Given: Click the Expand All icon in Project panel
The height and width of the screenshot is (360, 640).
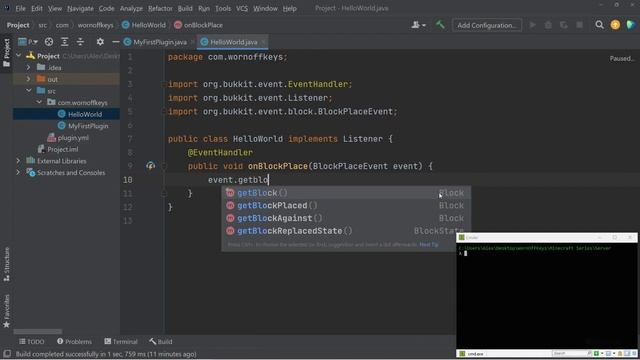Looking at the screenshot, I should pos(64,42).
